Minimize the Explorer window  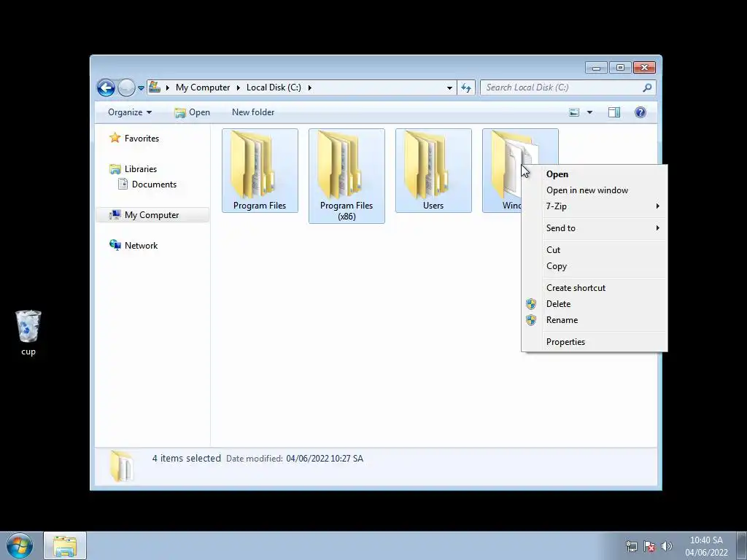pyautogui.click(x=596, y=68)
